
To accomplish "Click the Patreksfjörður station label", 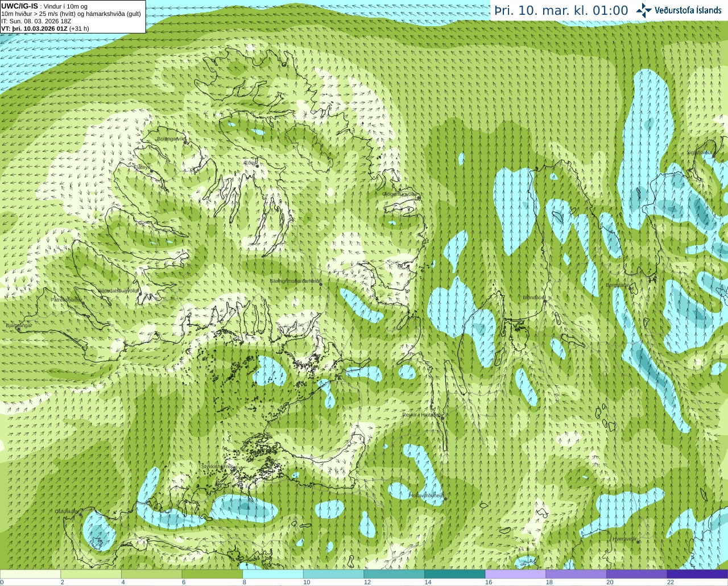I will point(67,299).
